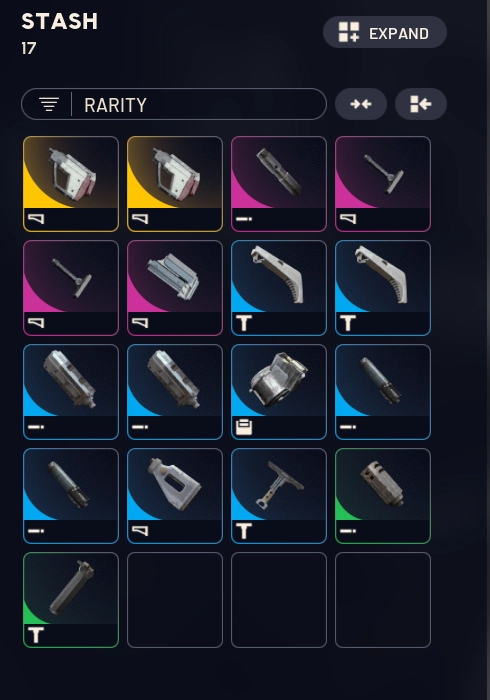This screenshot has height=700, width=490.
Task: Click the move-all-to-stash arrow icon
Action: (x=420, y=104)
